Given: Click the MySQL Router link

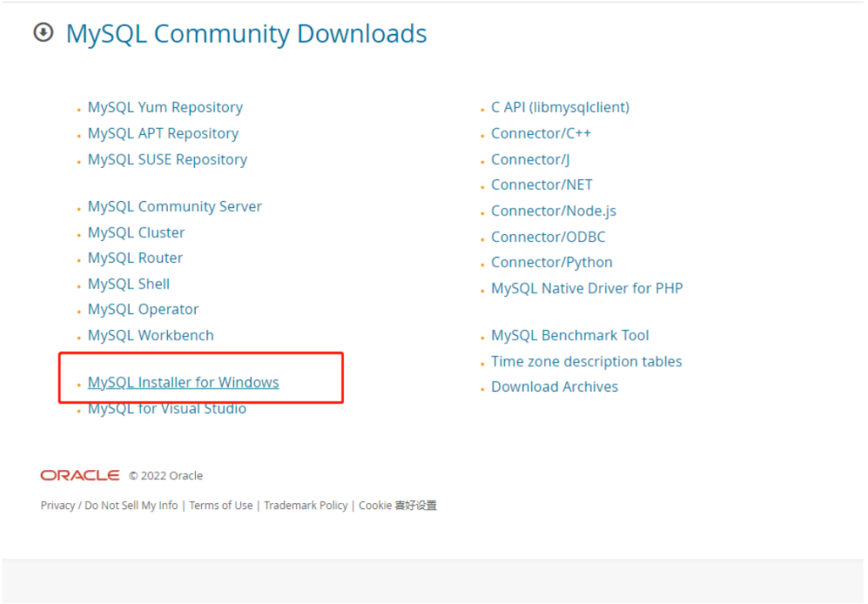Looking at the screenshot, I should point(135,258).
